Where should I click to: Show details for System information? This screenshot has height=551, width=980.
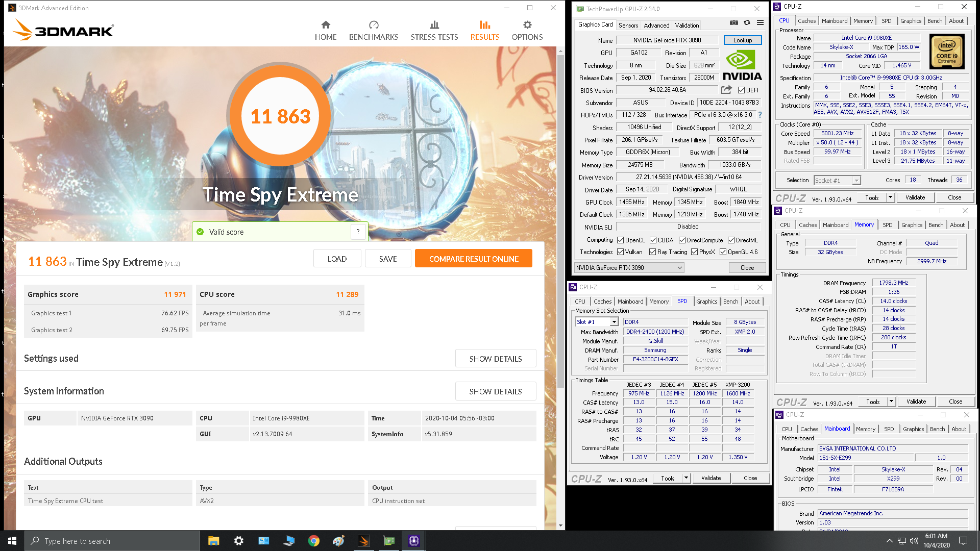496,391
